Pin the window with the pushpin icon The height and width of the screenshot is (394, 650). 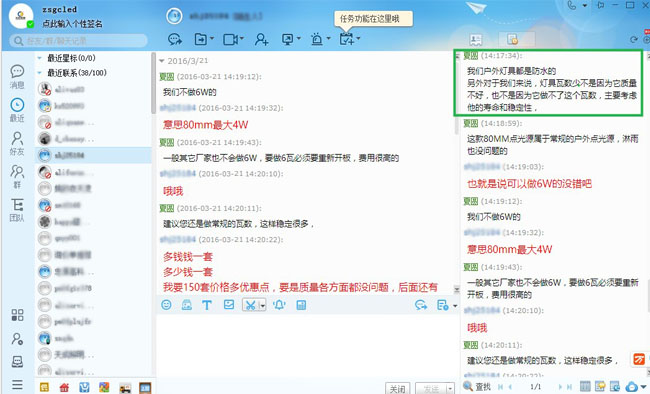pyautogui.click(x=600, y=5)
